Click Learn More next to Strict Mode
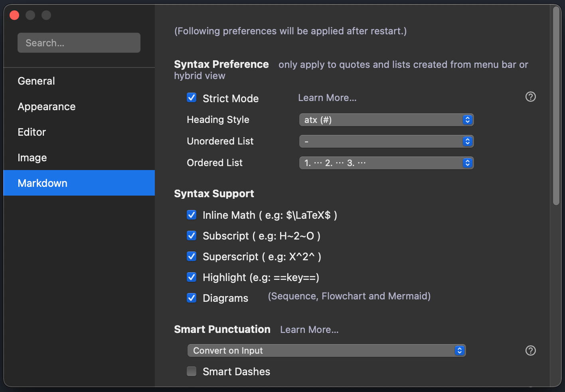Viewport: 565px width, 392px height. (327, 98)
